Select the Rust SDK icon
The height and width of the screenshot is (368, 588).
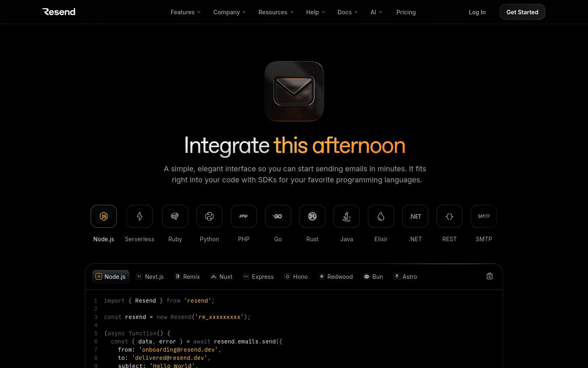(x=312, y=216)
